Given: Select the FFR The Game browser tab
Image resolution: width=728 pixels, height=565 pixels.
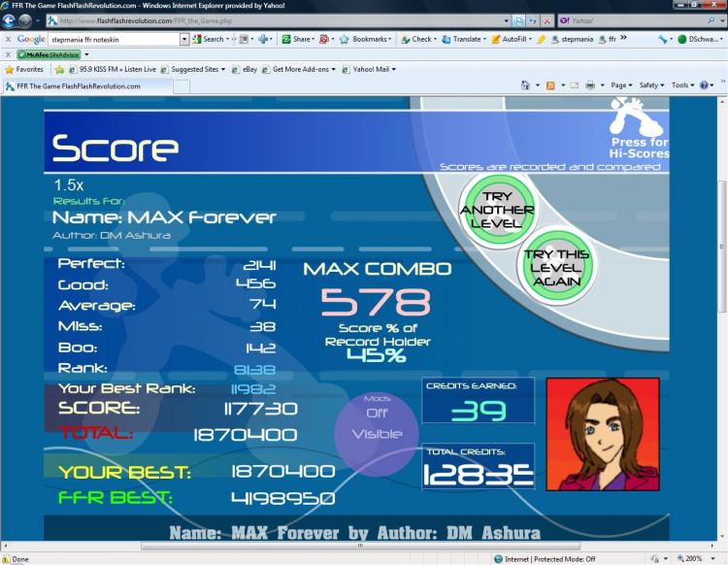Looking at the screenshot, I should (87, 86).
